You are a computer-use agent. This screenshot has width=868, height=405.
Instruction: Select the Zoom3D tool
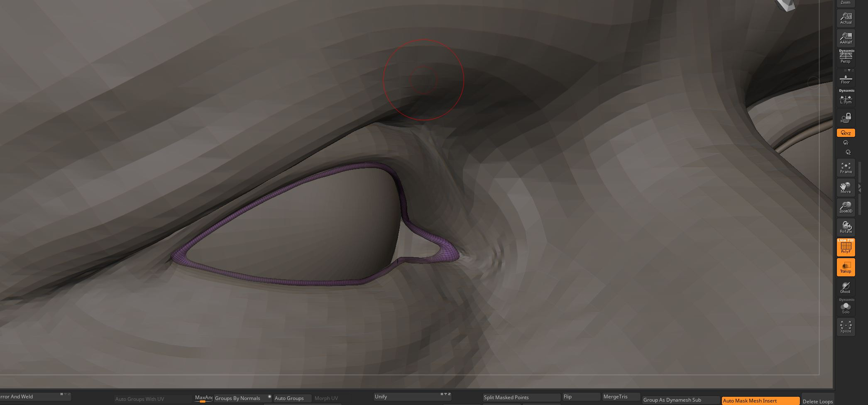[x=846, y=207]
